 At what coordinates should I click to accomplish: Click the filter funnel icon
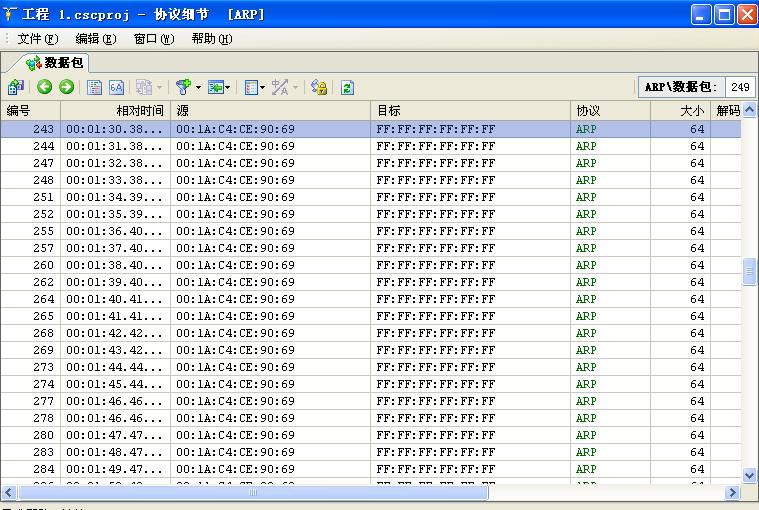(183, 87)
